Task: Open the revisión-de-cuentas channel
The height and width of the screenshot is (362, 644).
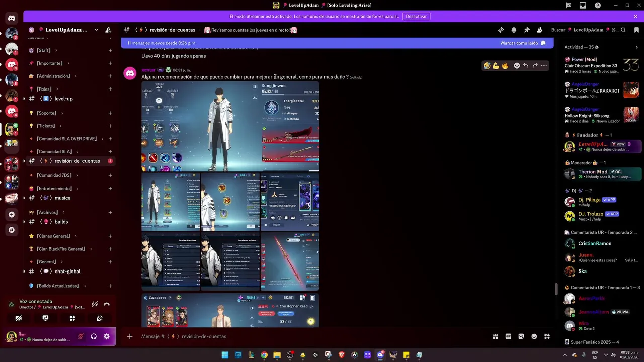Action: pos(69,161)
